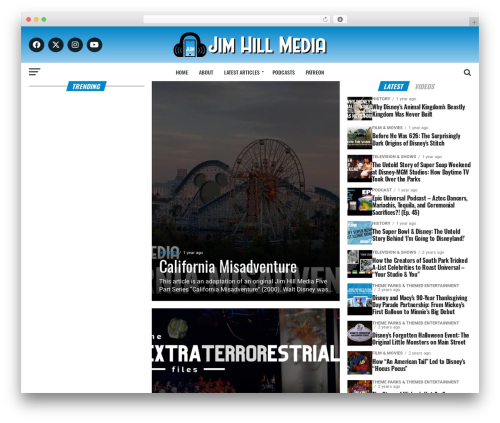Click the Jim Hill Media logo
This screenshot has width=500, height=423.
tap(250, 45)
